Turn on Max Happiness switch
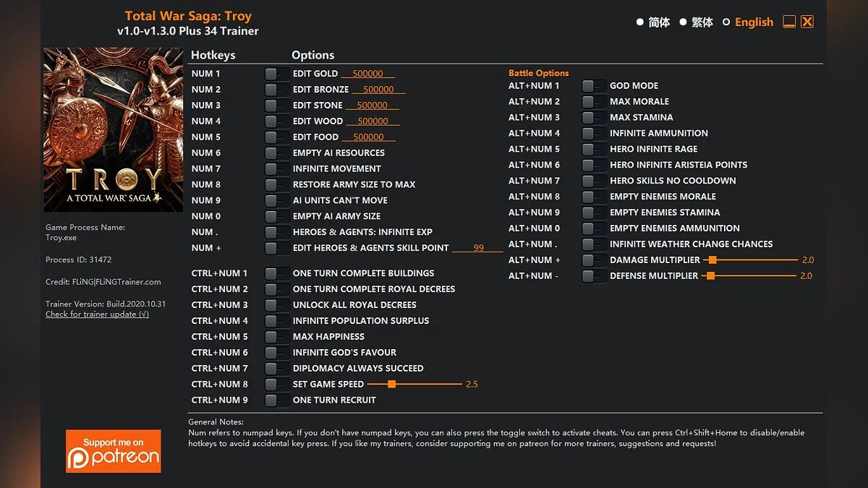 tap(277, 336)
